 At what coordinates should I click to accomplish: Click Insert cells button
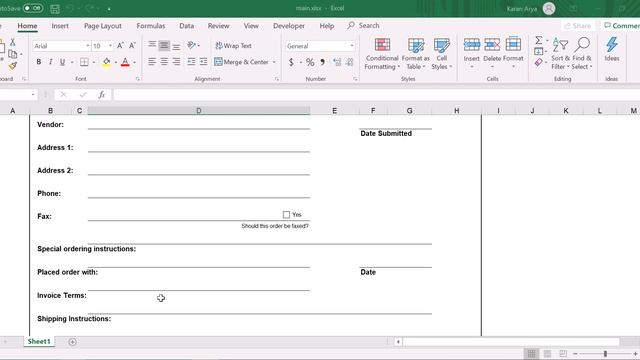pyautogui.click(x=471, y=53)
